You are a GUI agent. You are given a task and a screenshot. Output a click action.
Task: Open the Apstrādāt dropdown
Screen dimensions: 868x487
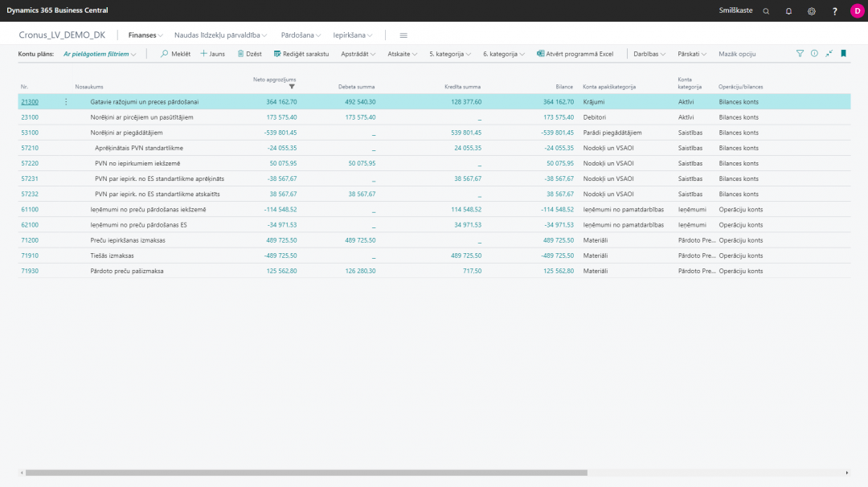[358, 54]
